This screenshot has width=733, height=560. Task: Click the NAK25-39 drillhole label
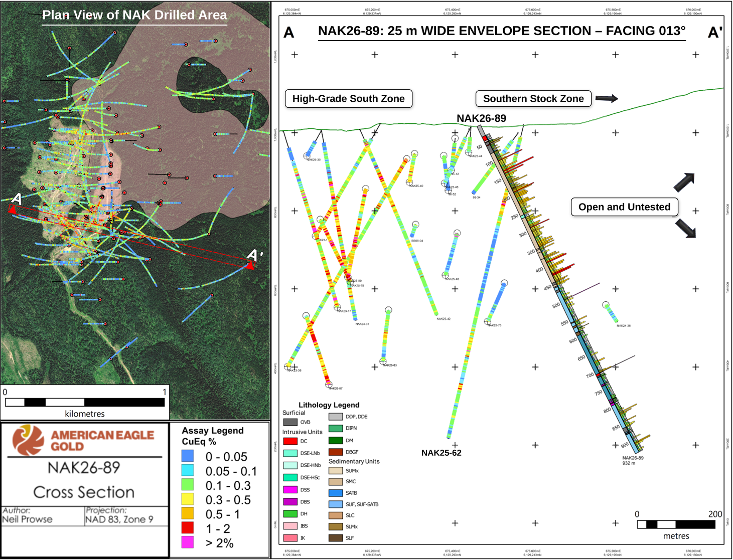click(x=314, y=160)
